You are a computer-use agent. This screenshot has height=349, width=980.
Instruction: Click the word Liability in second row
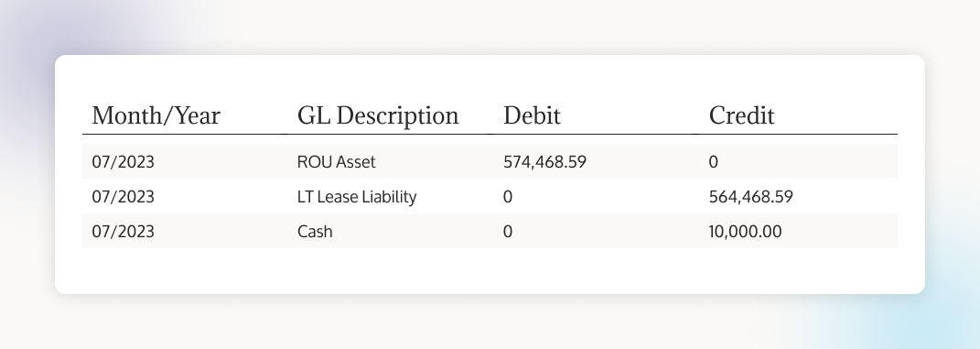(x=393, y=197)
